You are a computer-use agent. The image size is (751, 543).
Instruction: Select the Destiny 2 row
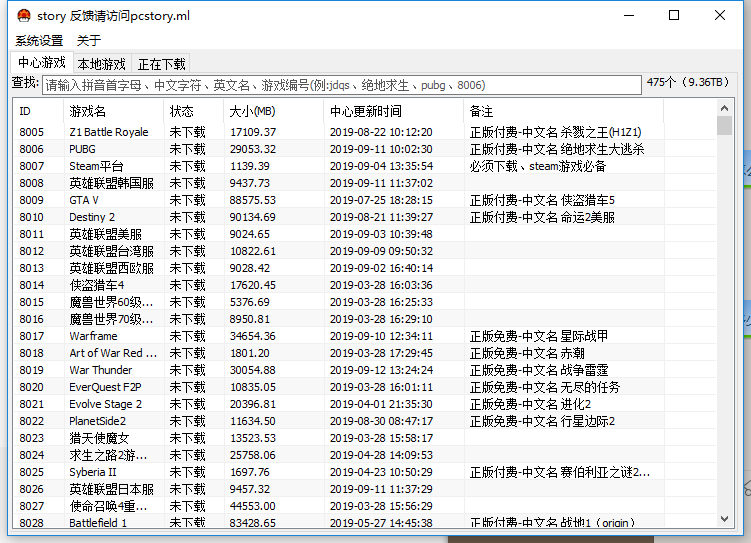click(365, 217)
